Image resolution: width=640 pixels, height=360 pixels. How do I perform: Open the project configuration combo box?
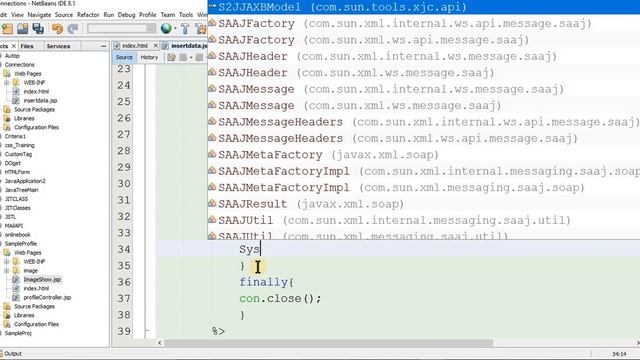click(121, 28)
